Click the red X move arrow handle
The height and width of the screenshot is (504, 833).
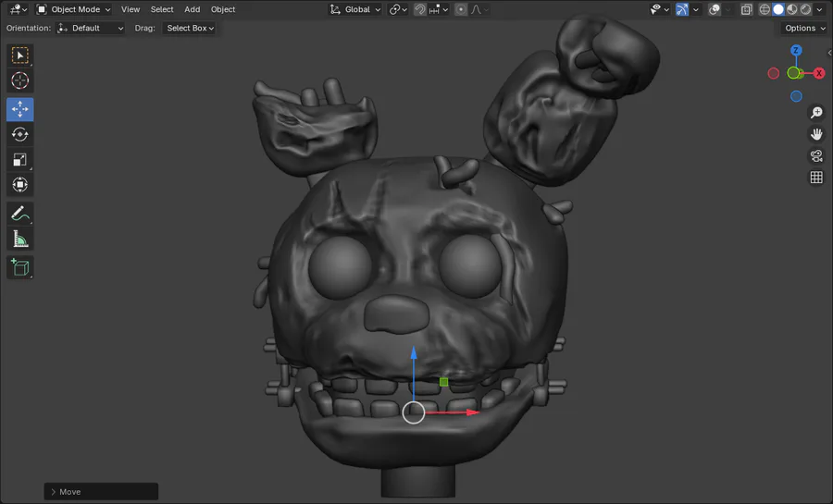pos(472,412)
